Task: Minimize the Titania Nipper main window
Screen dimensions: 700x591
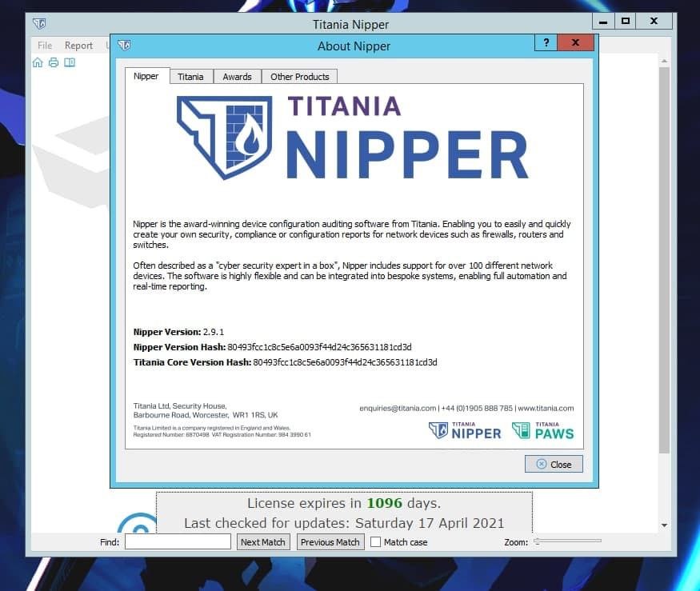Action: click(x=603, y=21)
